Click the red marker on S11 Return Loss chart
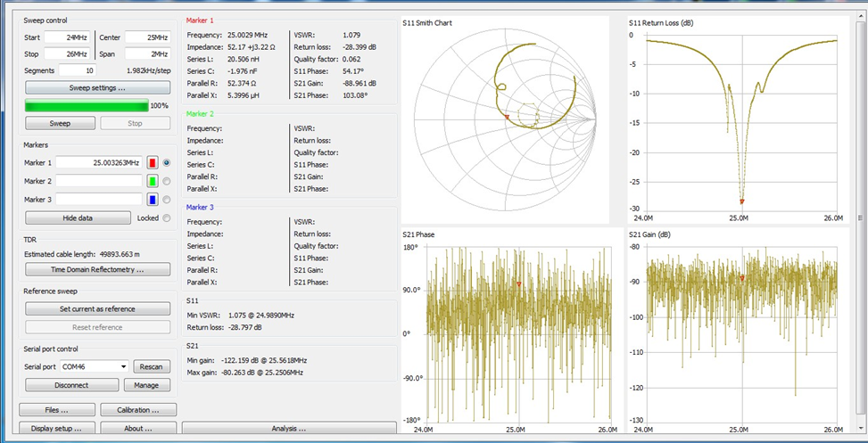This screenshot has width=868, height=443. (x=741, y=201)
